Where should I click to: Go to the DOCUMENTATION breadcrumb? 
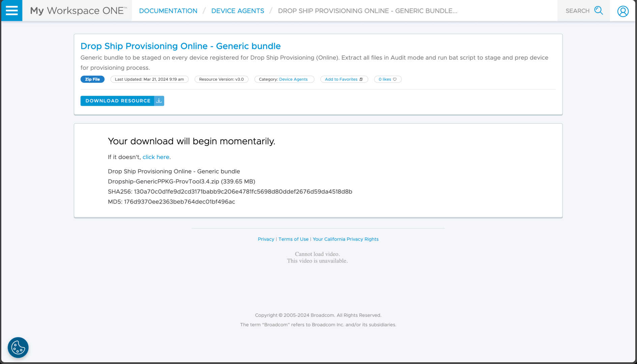point(168,11)
